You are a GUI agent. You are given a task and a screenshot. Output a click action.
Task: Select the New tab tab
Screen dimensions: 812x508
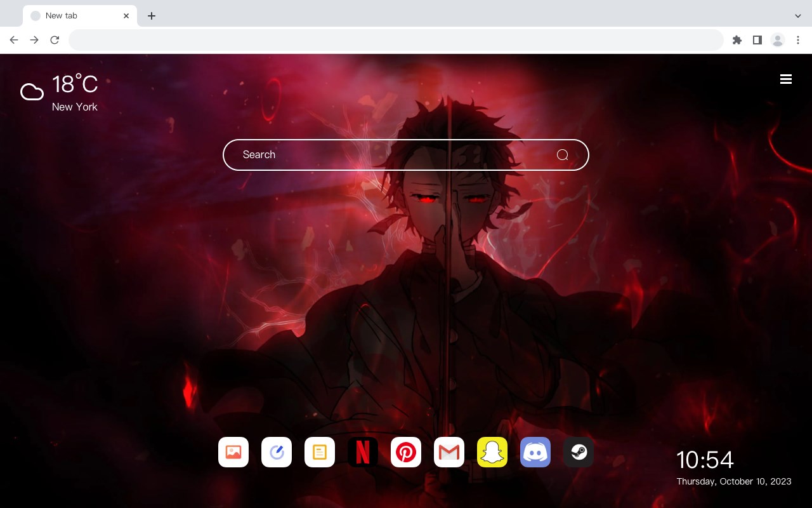(80, 16)
